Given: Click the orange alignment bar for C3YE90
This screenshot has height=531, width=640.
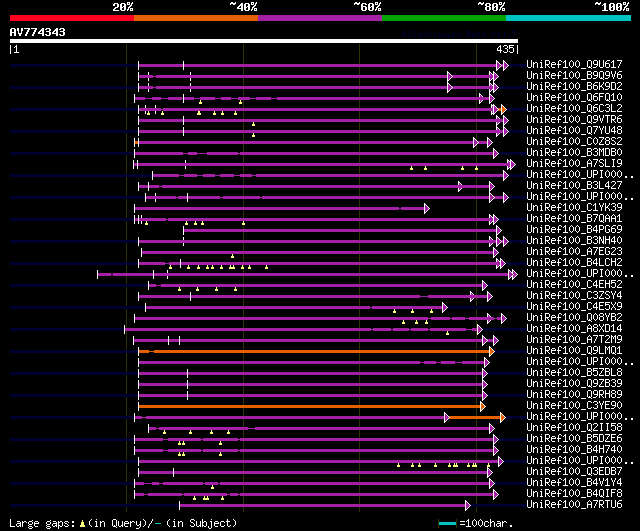Looking at the screenshot, I should coord(312,407).
